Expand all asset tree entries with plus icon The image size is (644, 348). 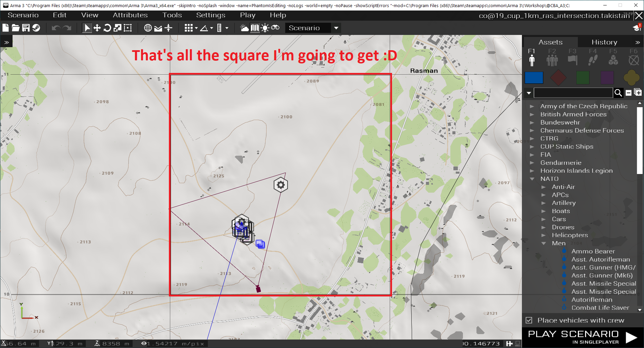point(638,92)
